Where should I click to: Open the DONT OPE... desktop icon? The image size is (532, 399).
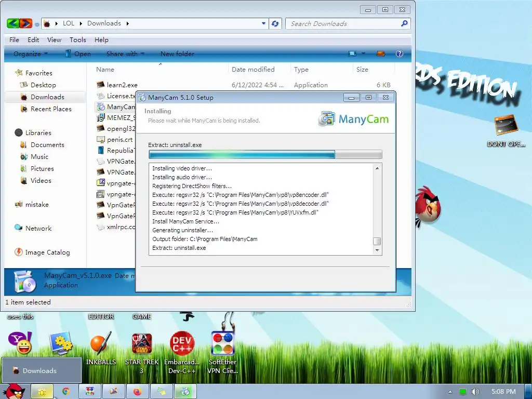pos(506,130)
